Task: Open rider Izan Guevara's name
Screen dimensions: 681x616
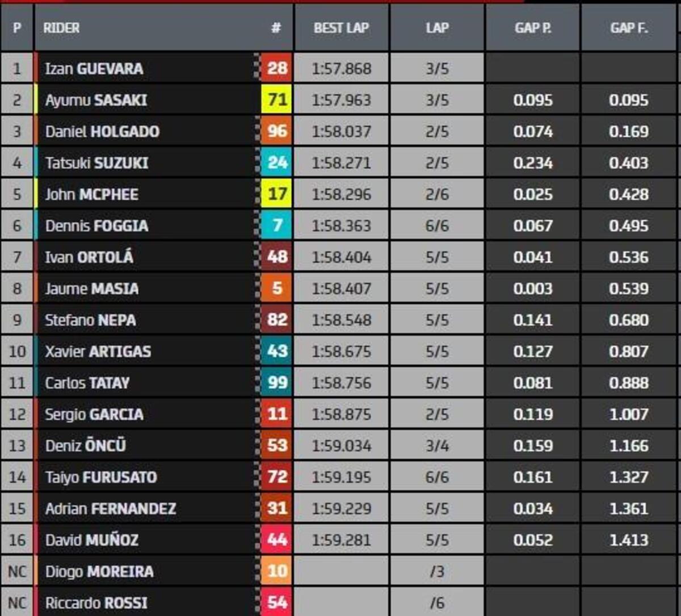Action: pos(94,69)
